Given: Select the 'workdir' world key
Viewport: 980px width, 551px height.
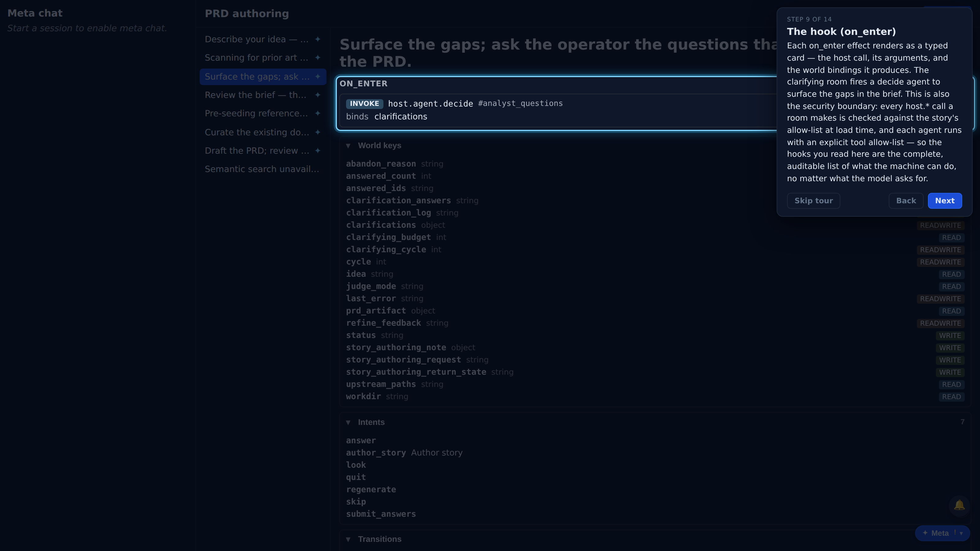Looking at the screenshot, I should point(363,397).
